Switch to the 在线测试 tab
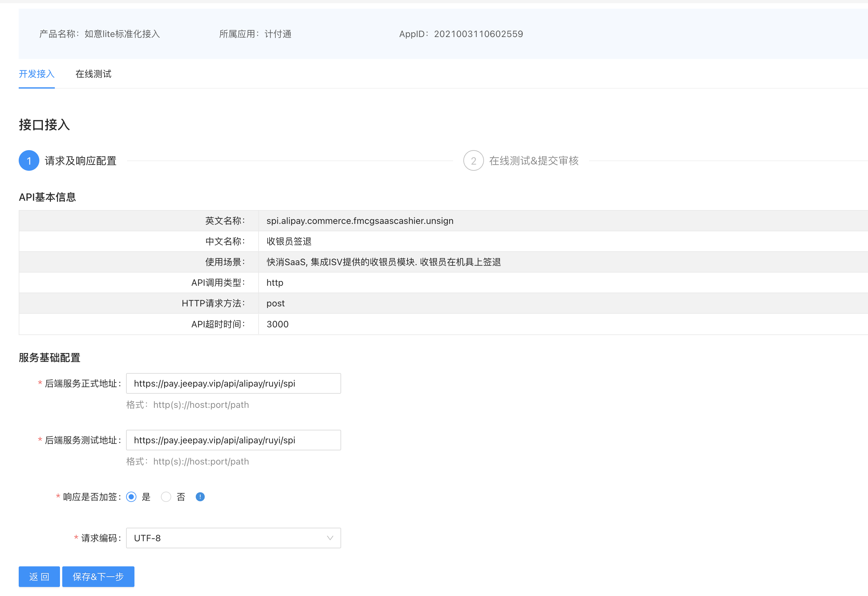The height and width of the screenshot is (596, 868). click(94, 74)
